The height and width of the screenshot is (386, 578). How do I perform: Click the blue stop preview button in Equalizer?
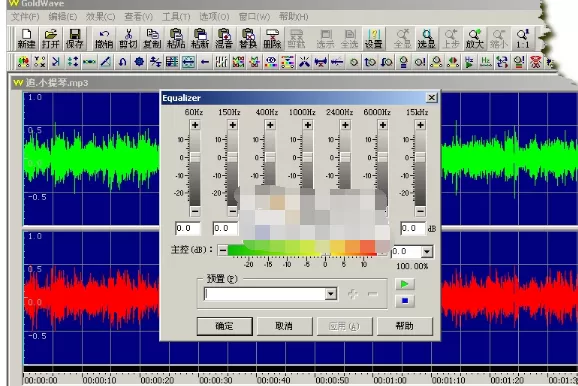click(x=405, y=301)
